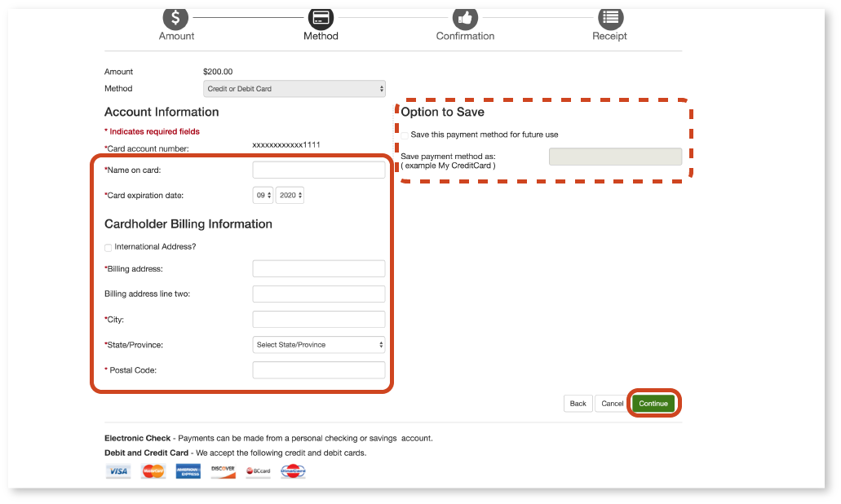Enable Save this payment method checkbox

[x=405, y=135]
